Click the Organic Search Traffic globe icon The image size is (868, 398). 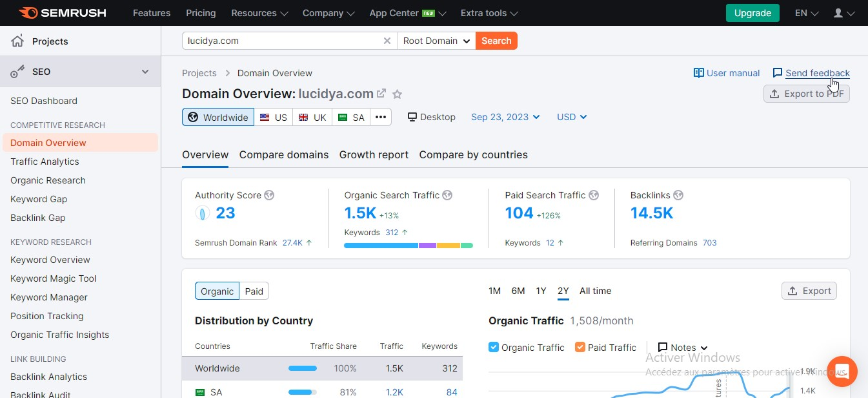447,195
